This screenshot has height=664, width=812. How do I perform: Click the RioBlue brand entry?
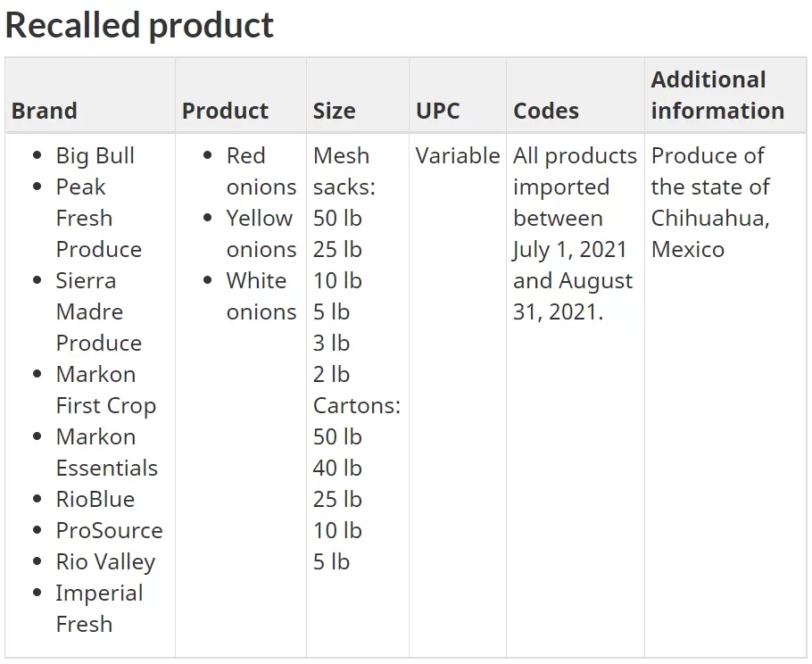(x=95, y=499)
